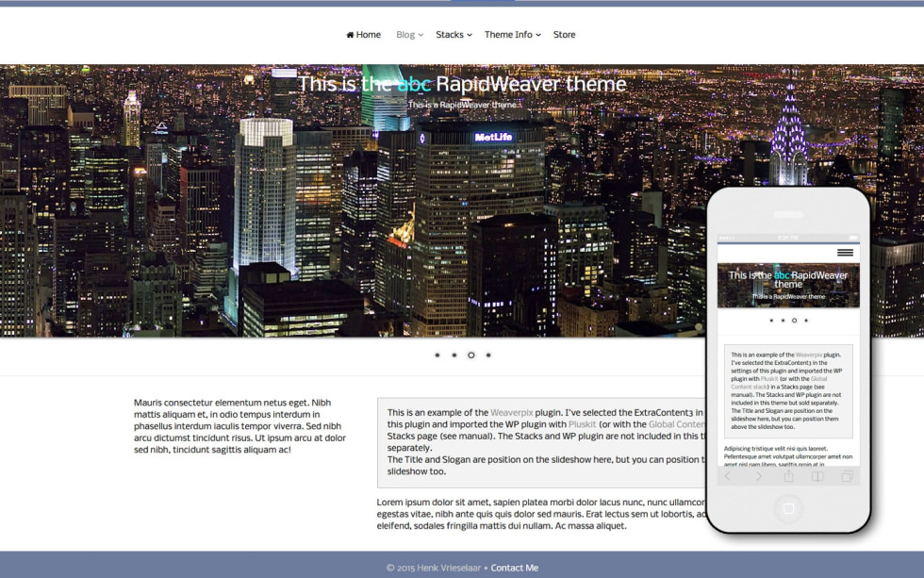This screenshot has width=924, height=578.
Task: Select the second dot in the phone slideshow
Action: point(783,321)
